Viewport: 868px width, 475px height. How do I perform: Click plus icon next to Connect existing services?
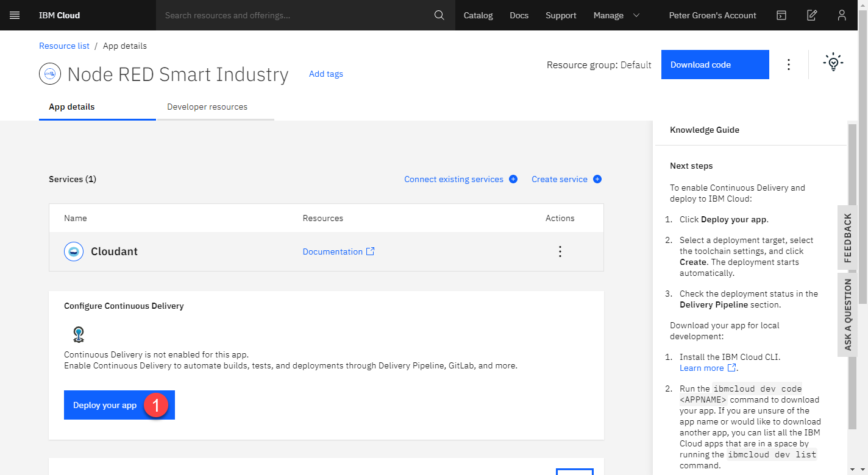pyautogui.click(x=513, y=179)
